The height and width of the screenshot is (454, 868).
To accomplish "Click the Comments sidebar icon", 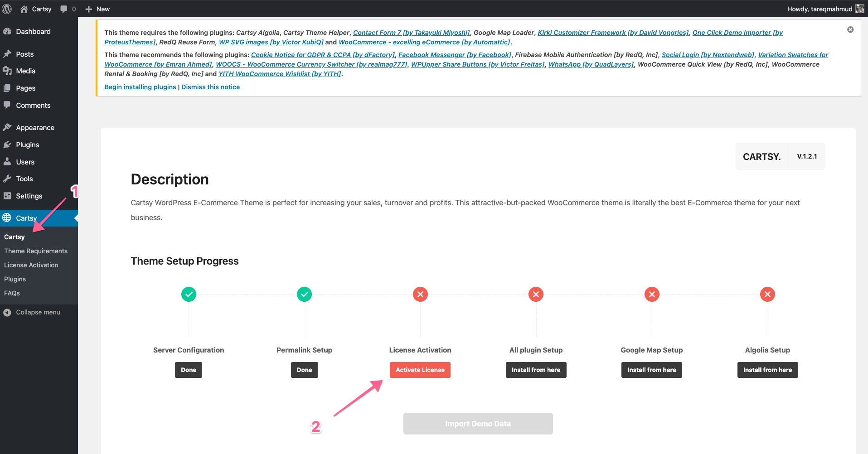I will 7,105.
